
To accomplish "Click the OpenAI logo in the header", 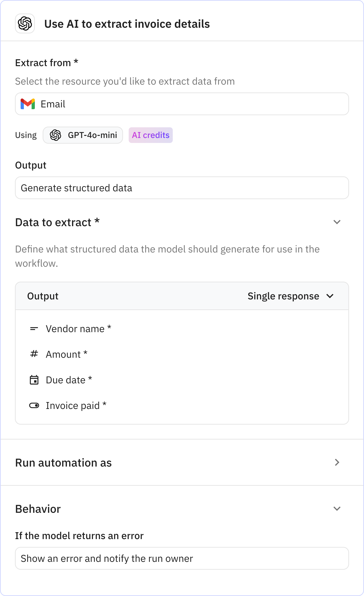I will tap(25, 23).
